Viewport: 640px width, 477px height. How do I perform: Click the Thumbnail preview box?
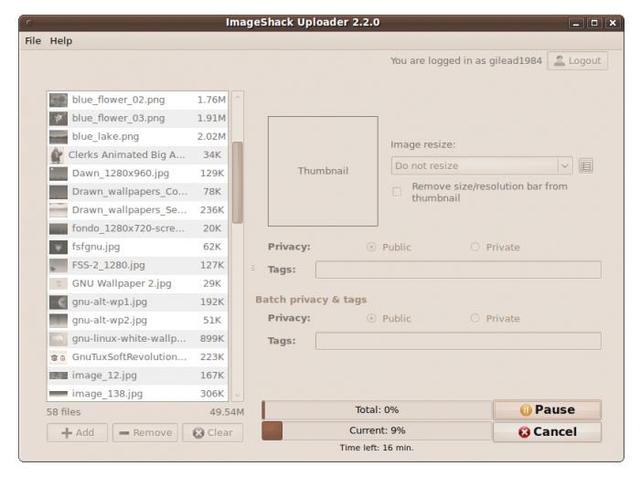[323, 171]
